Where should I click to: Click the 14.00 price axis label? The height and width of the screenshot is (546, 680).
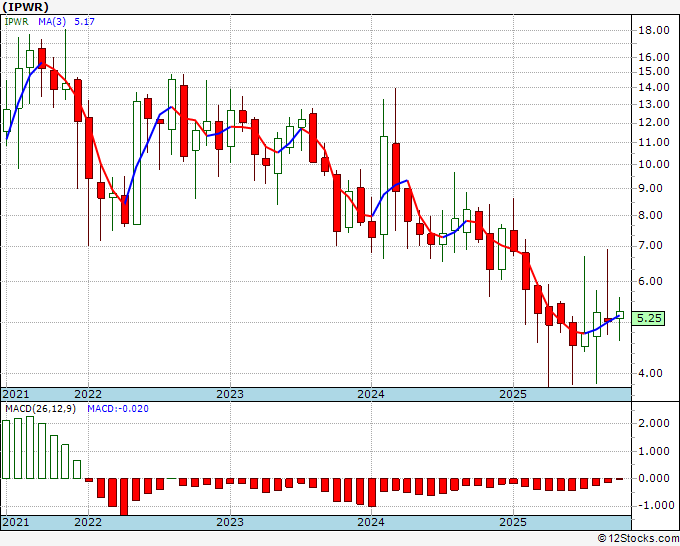[x=654, y=87]
